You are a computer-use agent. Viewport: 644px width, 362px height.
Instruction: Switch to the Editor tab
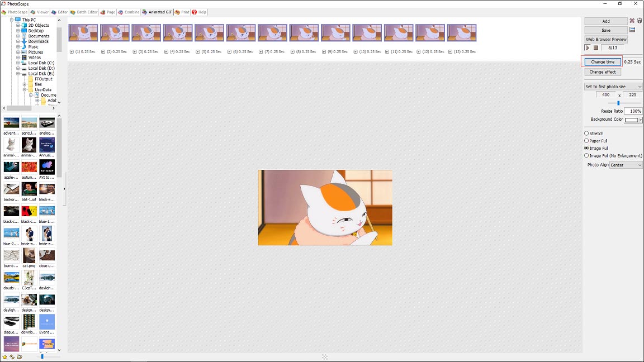coord(59,12)
